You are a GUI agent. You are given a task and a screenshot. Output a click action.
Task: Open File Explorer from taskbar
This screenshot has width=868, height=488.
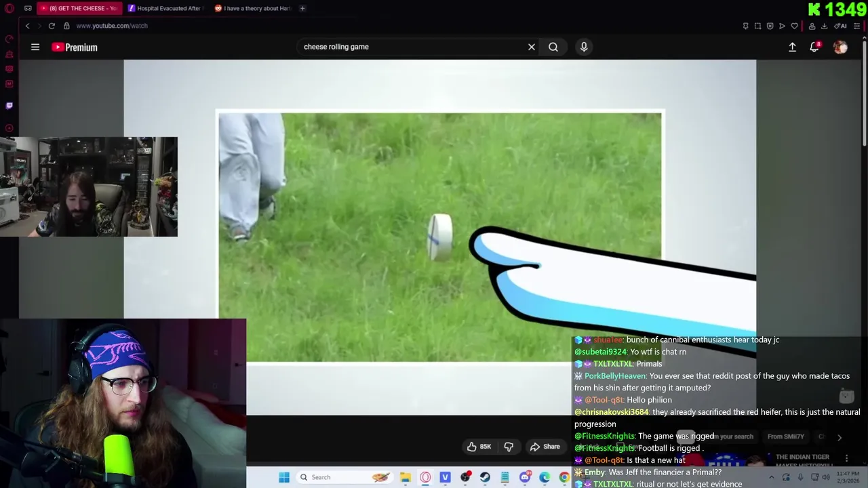[x=406, y=477]
